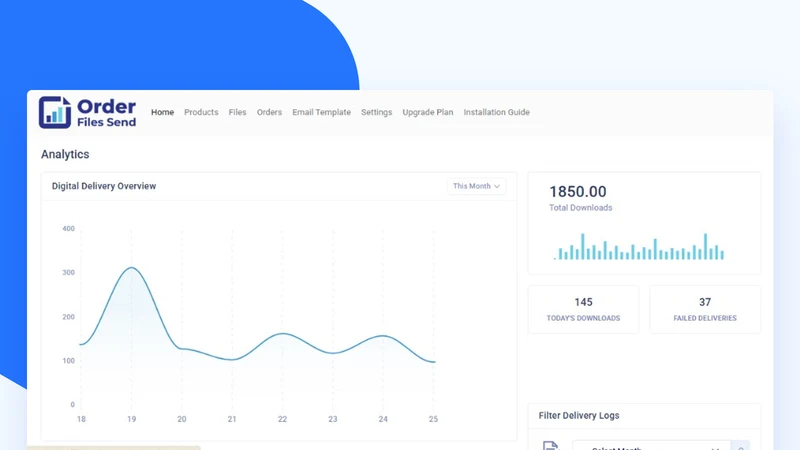Open the Products menu
This screenshot has width=800, height=450.
pos(201,112)
